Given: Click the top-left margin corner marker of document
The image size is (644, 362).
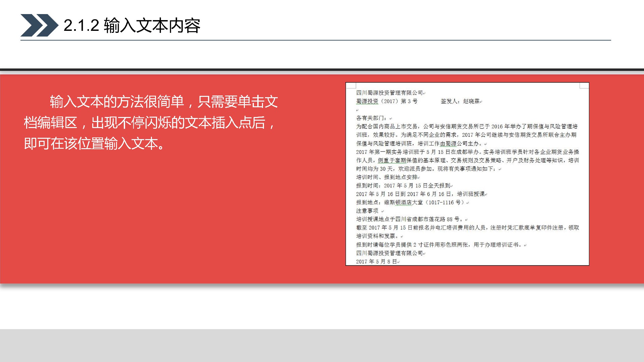Looking at the screenshot, I should point(351,85).
